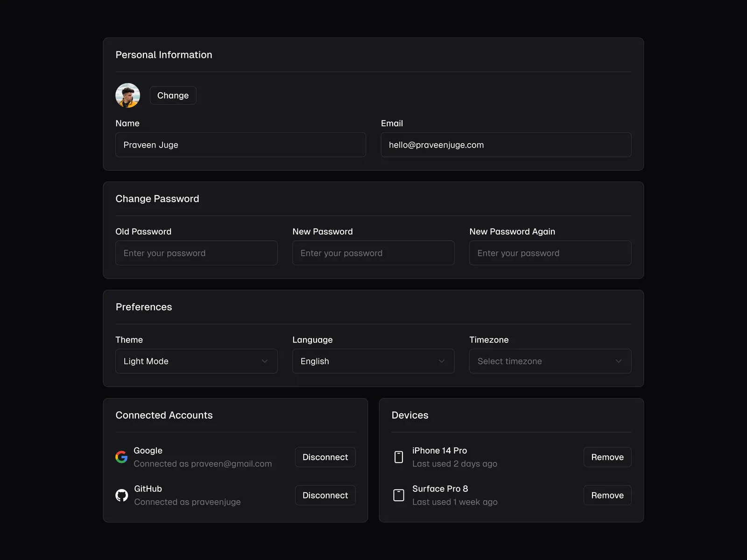Click the Google logo icon
The height and width of the screenshot is (560, 747).
(121, 457)
